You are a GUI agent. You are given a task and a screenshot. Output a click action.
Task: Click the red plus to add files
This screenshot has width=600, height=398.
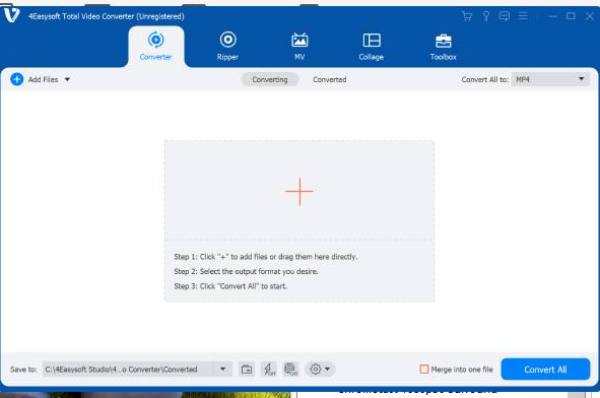point(300,191)
